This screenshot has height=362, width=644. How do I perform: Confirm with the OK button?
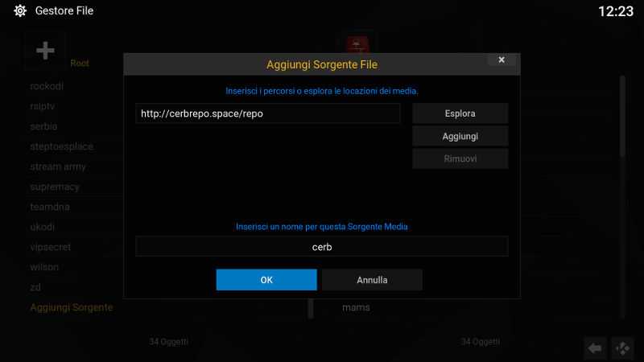(266, 280)
